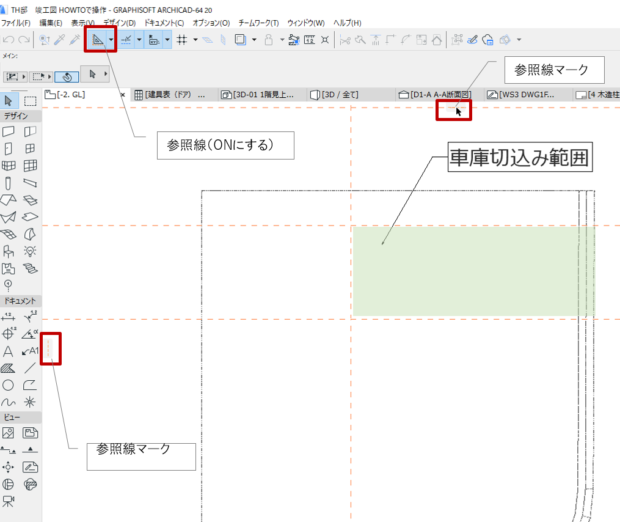Click the Pick Up Parameters eyedropper
This screenshot has width=620, height=522.
click(60, 40)
